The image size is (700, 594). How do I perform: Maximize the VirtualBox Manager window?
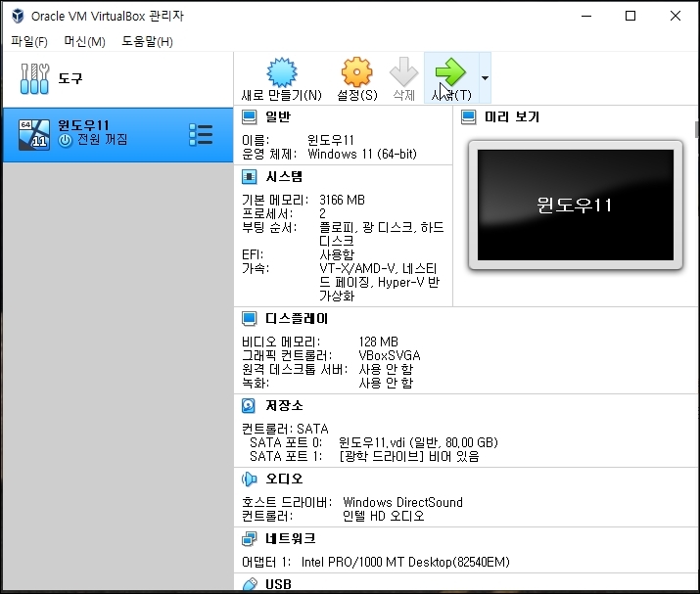[630, 16]
